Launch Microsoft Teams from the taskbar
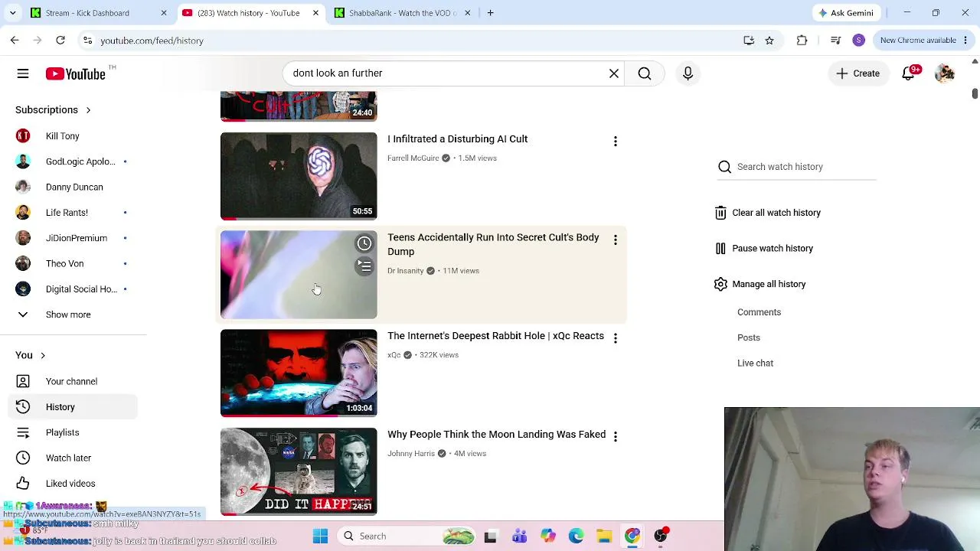Screen dimensions: 980x551 pyautogui.click(x=519, y=536)
